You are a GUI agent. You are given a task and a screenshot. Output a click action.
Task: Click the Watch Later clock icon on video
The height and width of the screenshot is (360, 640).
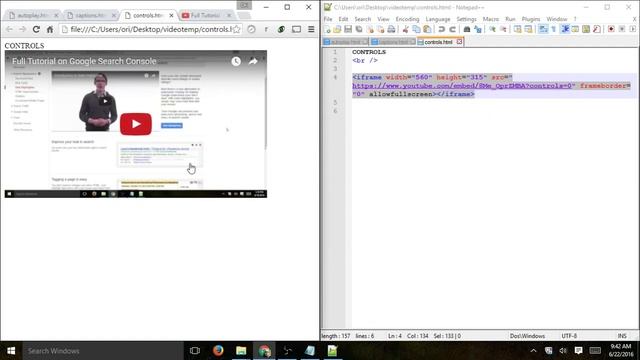(x=236, y=61)
